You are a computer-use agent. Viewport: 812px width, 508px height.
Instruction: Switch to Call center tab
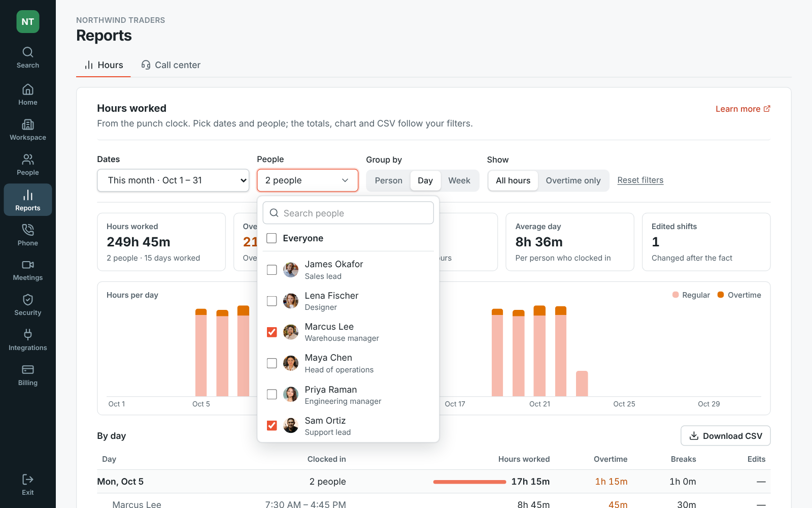pos(171,65)
